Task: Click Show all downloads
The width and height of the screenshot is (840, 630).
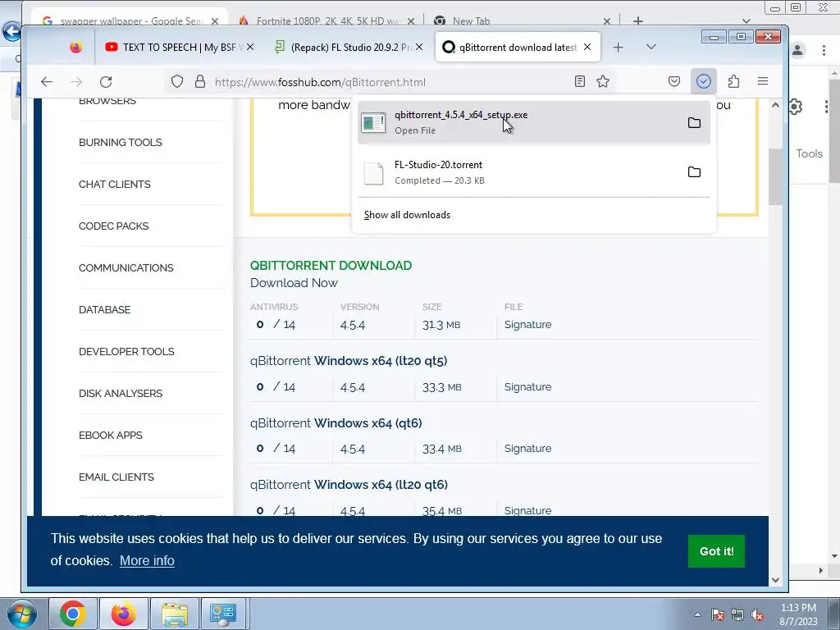Action: coord(407,215)
